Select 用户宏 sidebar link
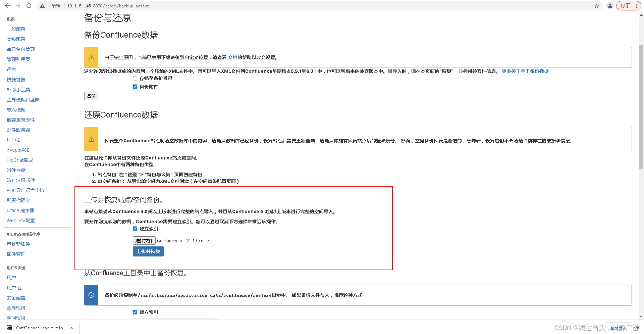Screen dimensions: 644x334 click(14, 140)
